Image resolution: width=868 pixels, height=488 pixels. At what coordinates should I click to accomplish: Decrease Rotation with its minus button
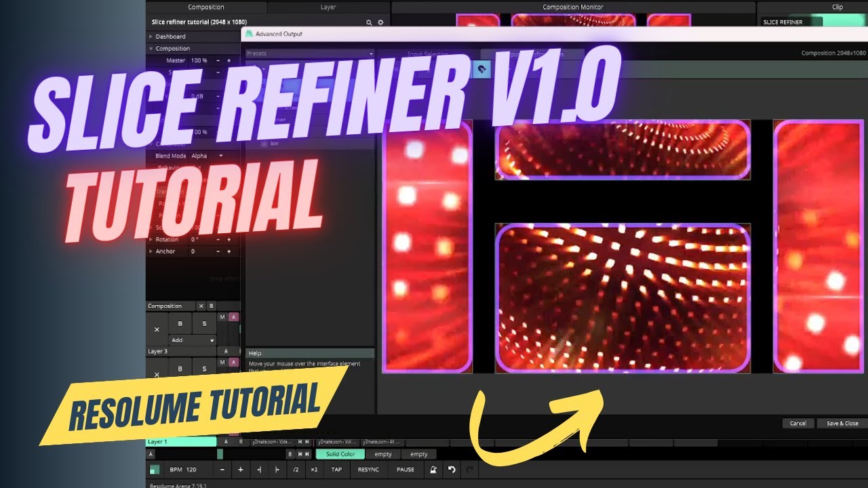[218, 239]
